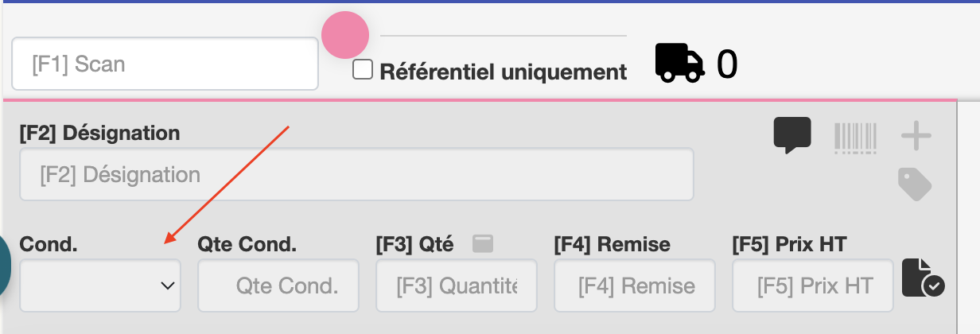Click the small grey icon beside F3 Qté

pos(483,244)
